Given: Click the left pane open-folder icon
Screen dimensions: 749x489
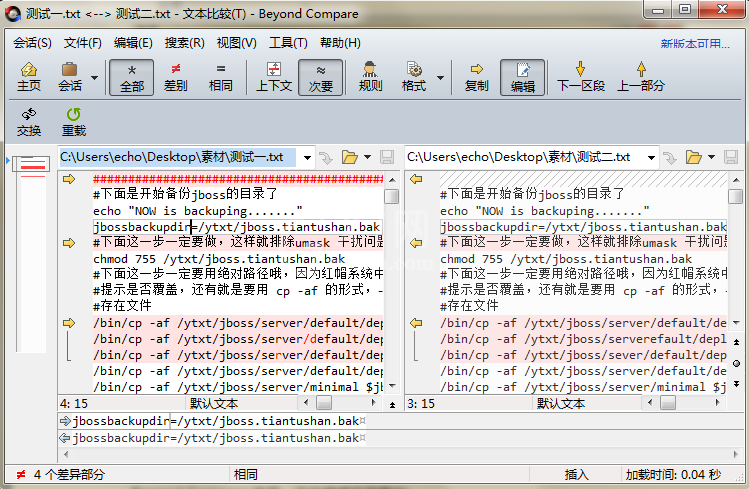Looking at the screenshot, I should pos(349,157).
